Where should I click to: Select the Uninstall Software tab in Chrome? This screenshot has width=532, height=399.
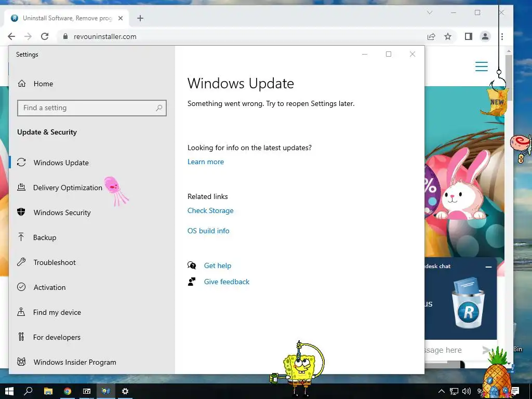coord(66,18)
